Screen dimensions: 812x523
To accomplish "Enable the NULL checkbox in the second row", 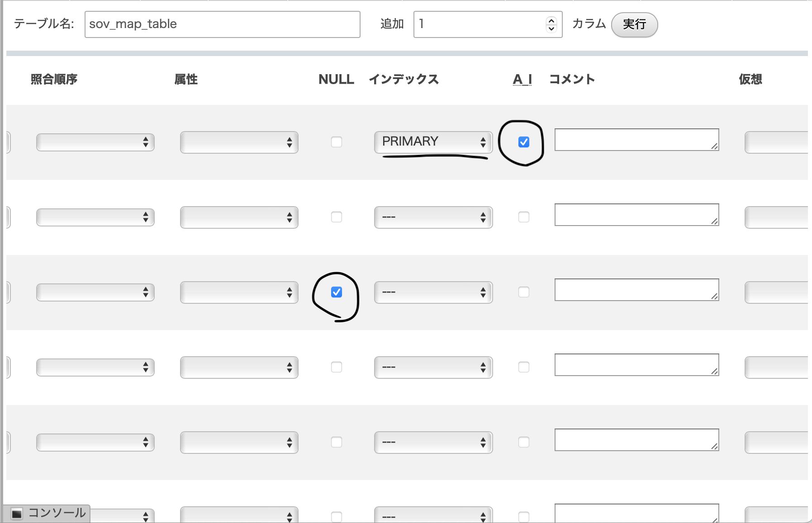I will click(x=336, y=217).
